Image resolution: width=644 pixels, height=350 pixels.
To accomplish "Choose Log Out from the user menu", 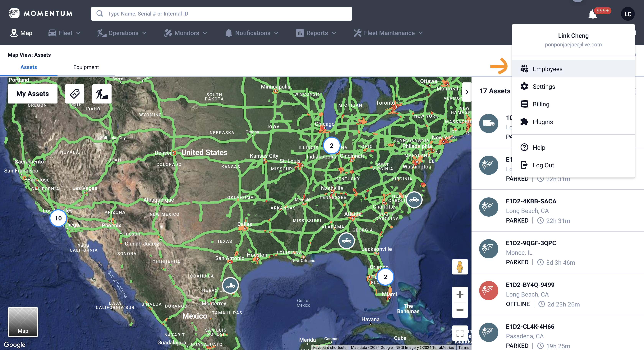I will click(543, 165).
